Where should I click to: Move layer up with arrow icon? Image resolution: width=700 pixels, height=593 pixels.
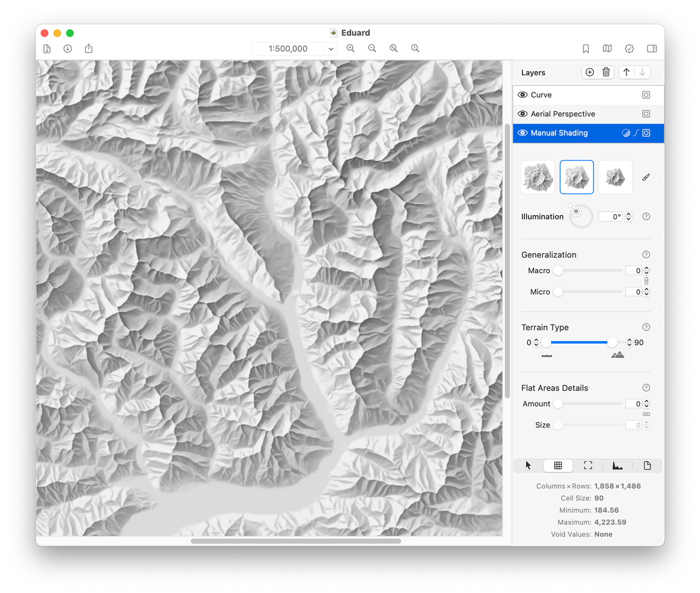[626, 73]
